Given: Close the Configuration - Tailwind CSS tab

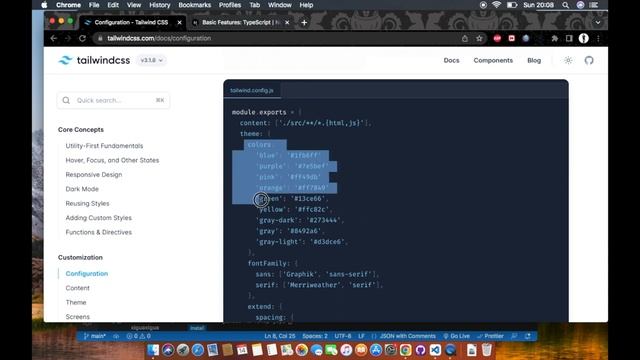Looking at the screenshot, I should point(179,22).
